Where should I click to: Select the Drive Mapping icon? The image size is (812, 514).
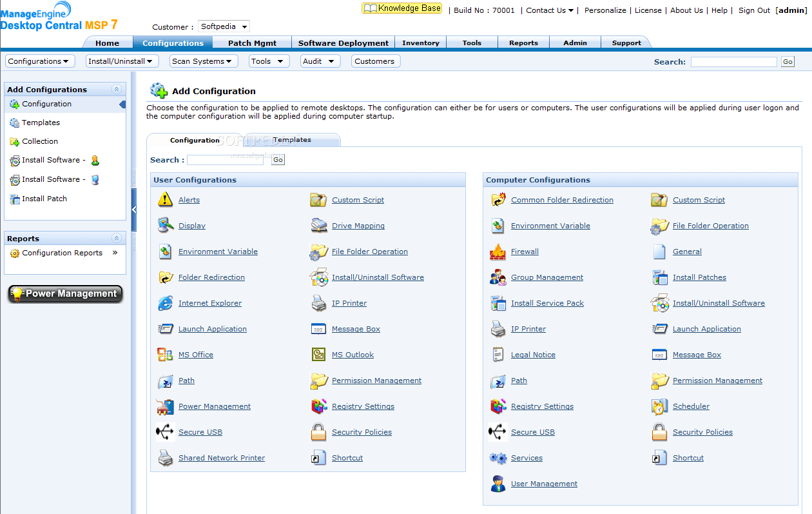(x=318, y=226)
